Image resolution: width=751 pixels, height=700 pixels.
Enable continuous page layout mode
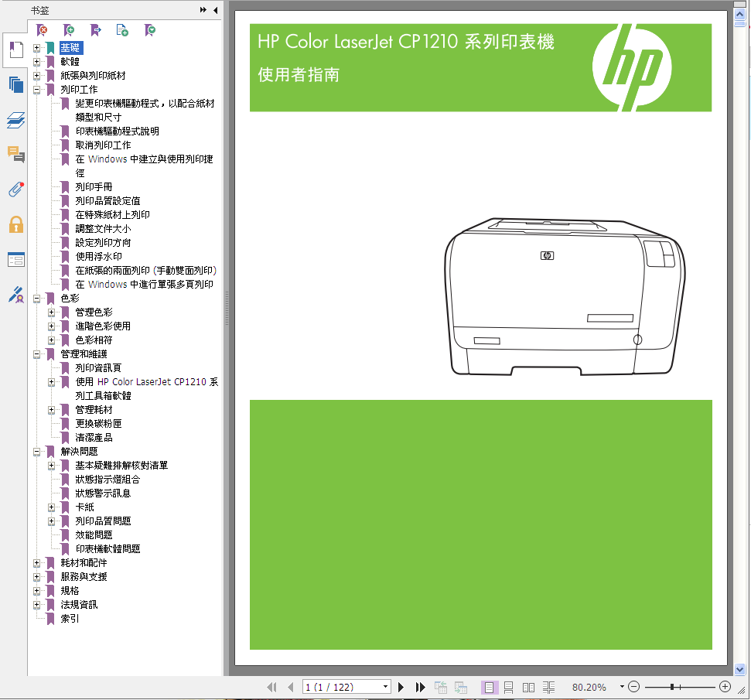click(x=509, y=688)
